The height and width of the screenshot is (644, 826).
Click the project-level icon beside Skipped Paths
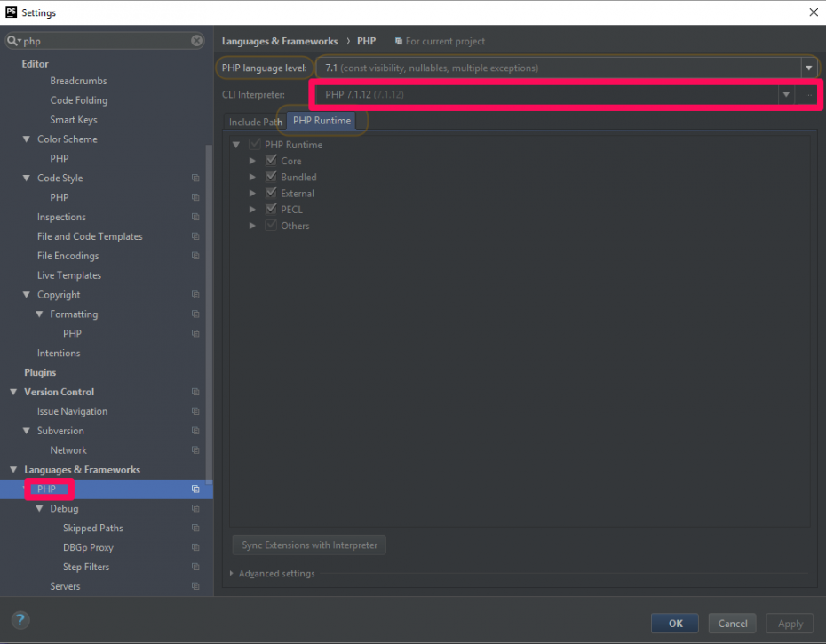coord(195,528)
